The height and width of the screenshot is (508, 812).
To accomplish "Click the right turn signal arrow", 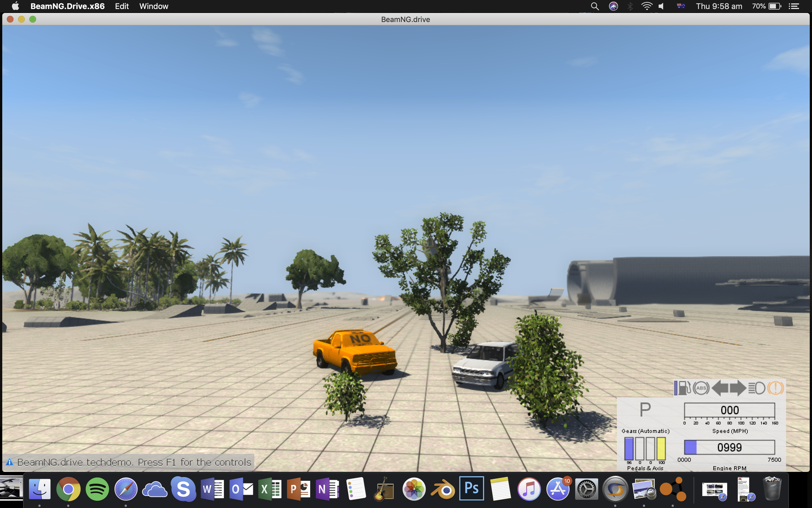I will point(738,388).
